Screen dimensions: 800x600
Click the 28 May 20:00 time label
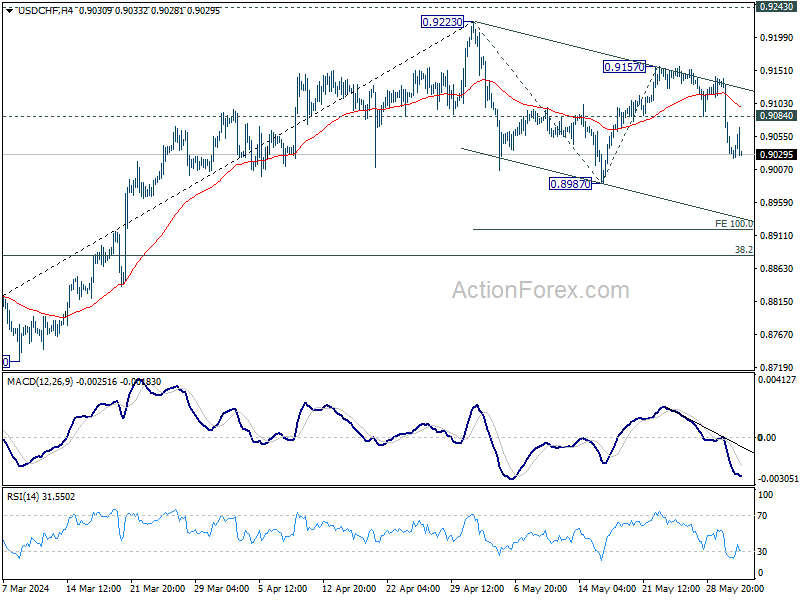[x=733, y=588]
